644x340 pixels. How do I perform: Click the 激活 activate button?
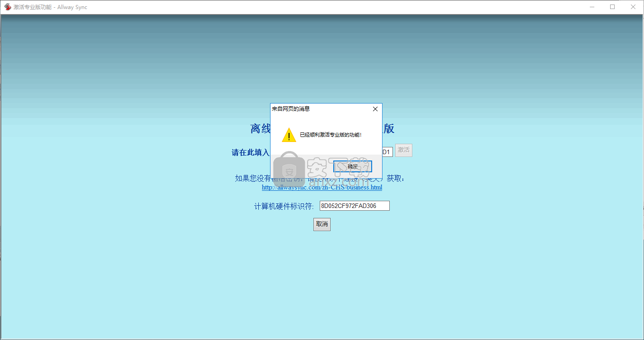[404, 151]
